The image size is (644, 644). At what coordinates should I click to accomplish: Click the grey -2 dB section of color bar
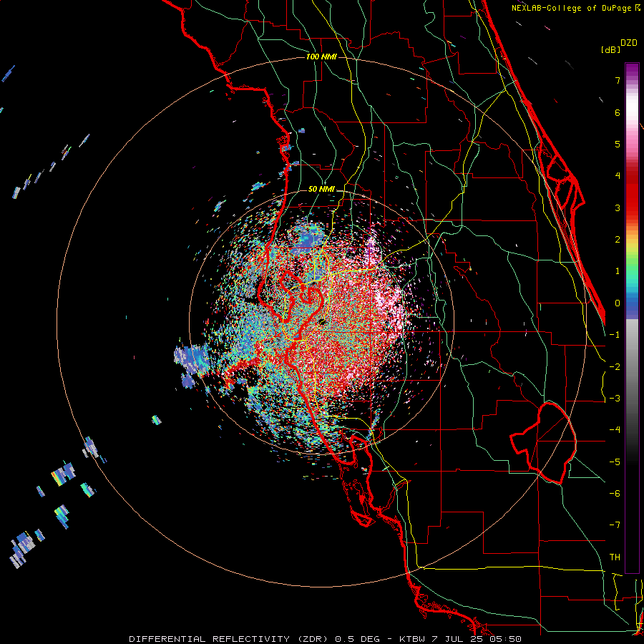coord(632,367)
